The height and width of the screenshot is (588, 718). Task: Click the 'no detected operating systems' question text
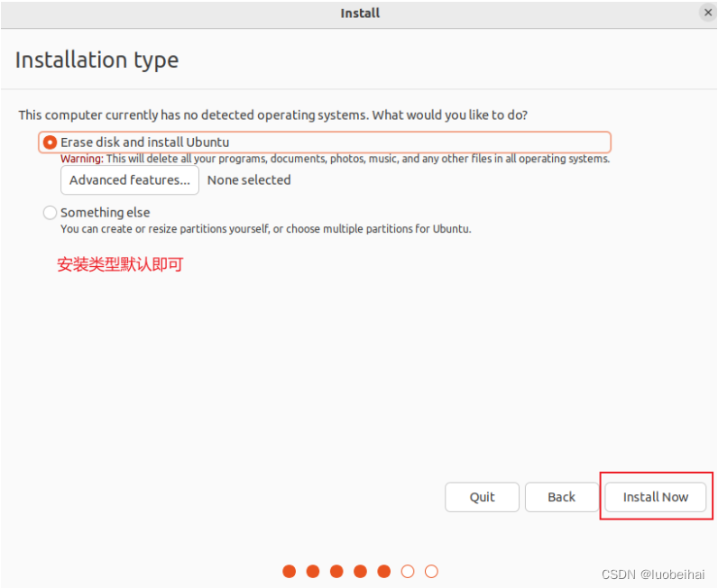point(273,115)
